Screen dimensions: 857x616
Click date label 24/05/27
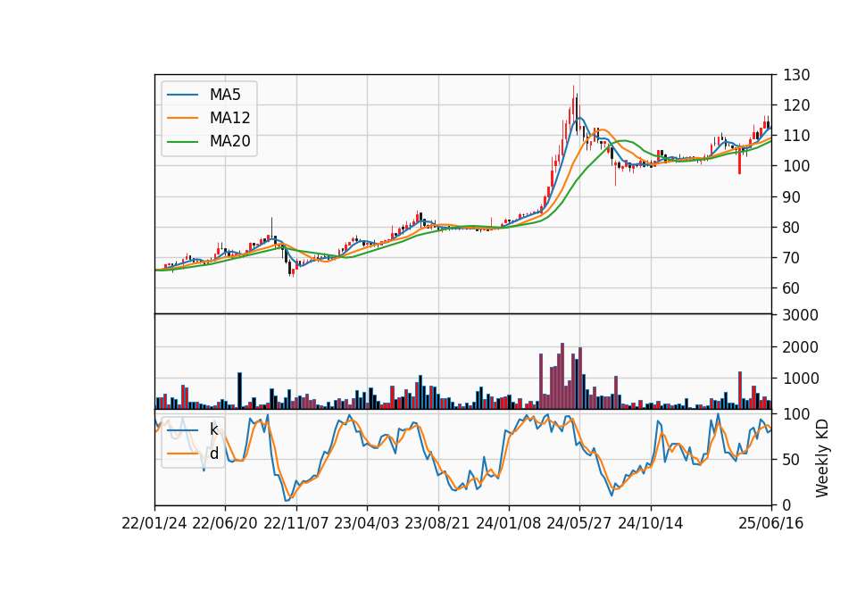click(579, 523)
